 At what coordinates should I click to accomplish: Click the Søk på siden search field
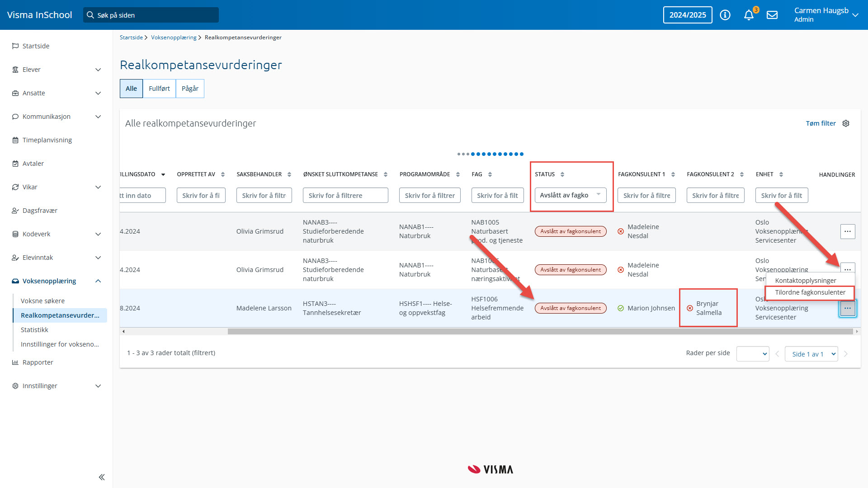151,15
